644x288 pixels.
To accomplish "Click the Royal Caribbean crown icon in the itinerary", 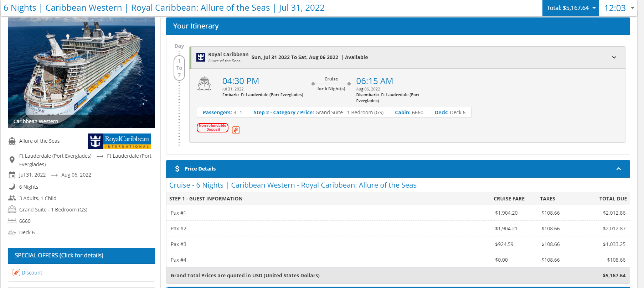I will coord(201,57).
